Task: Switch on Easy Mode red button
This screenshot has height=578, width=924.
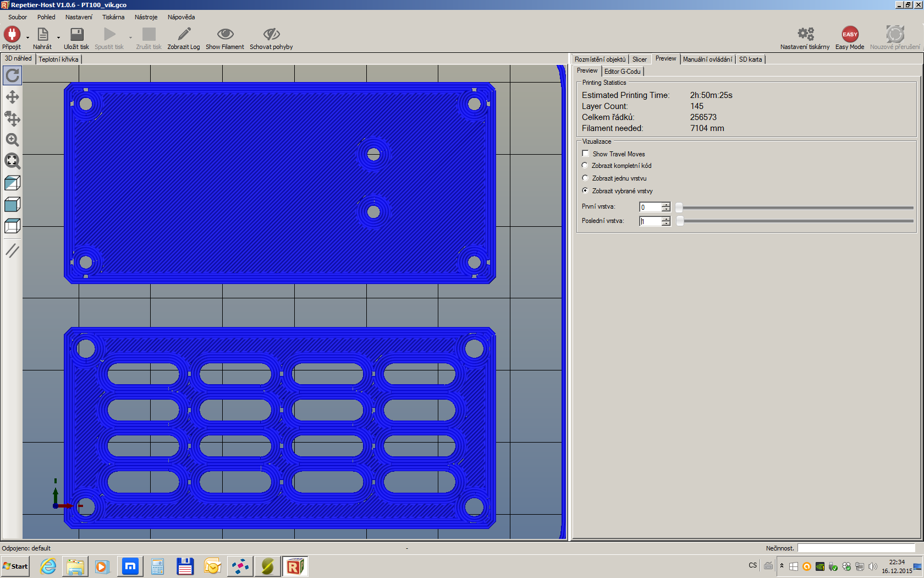Action: 850,35
